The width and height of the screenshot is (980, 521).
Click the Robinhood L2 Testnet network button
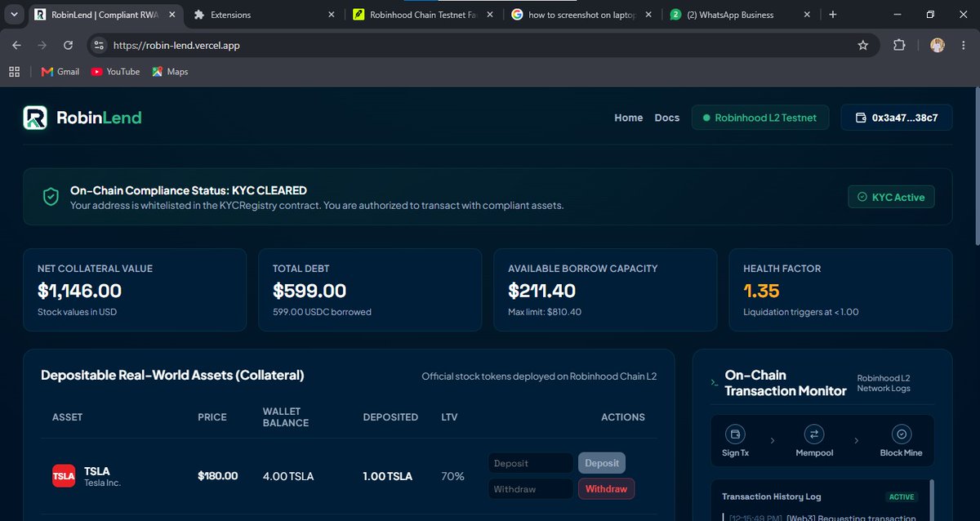pyautogui.click(x=760, y=118)
